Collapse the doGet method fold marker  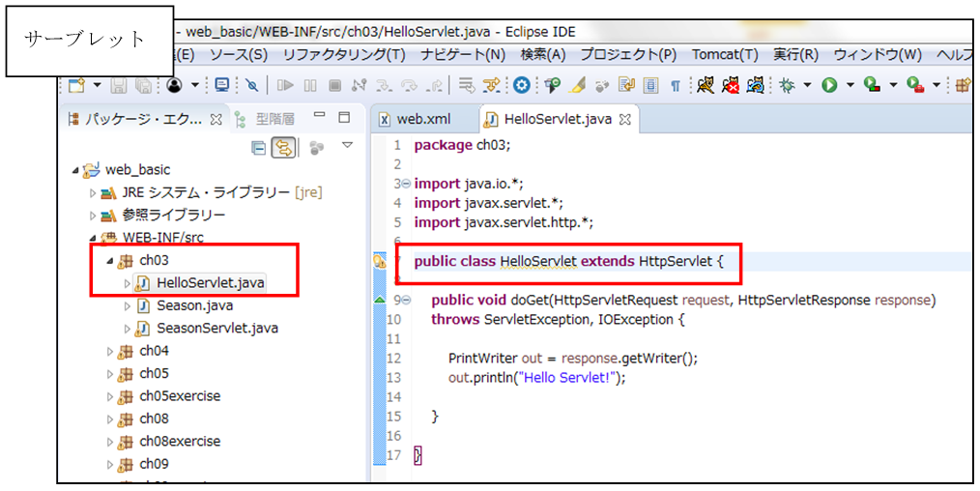(x=406, y=301)
